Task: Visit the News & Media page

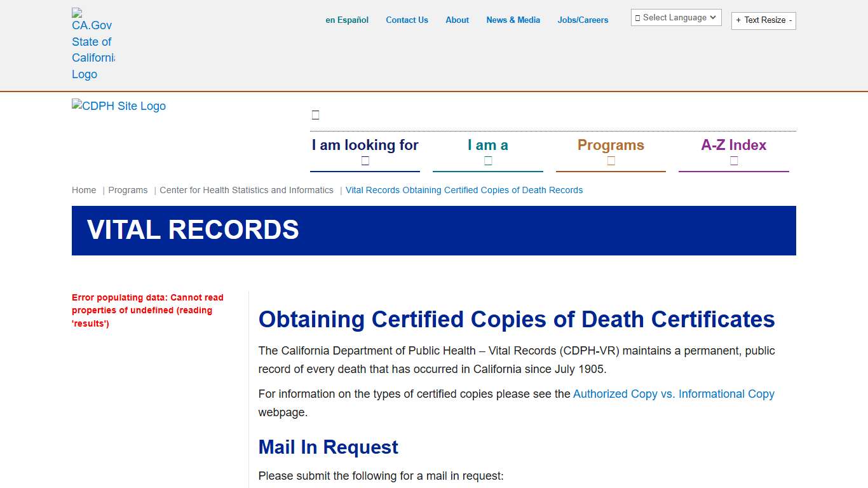Action: [513, 20]
